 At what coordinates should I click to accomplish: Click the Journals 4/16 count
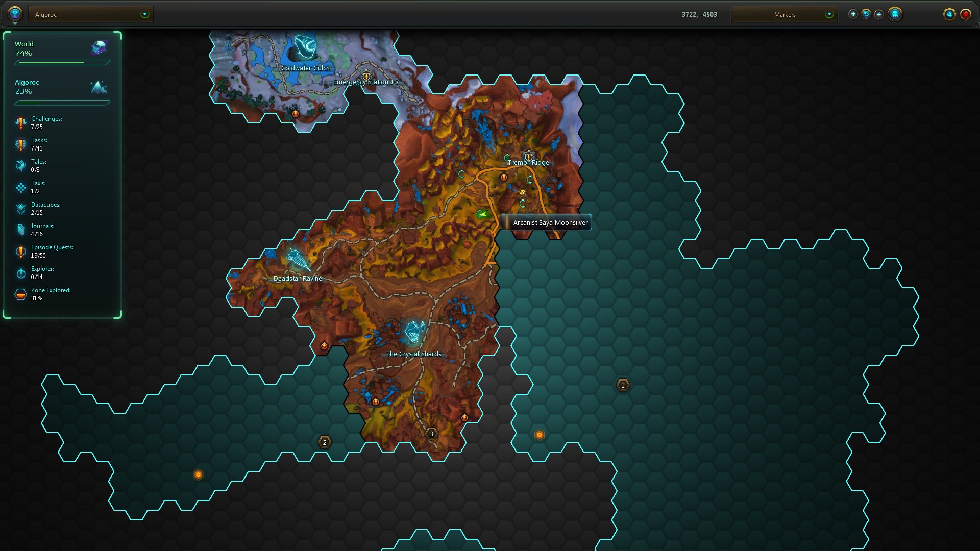(37, 234)
